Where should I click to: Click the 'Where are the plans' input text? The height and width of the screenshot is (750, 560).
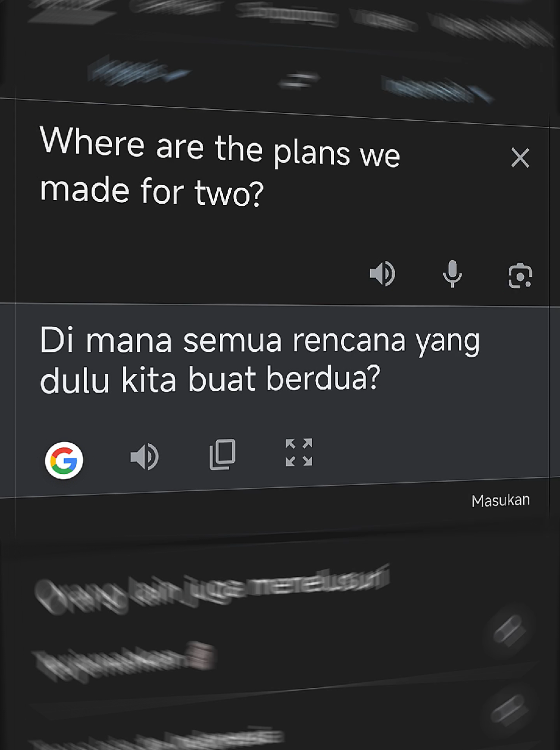(220, 167)
